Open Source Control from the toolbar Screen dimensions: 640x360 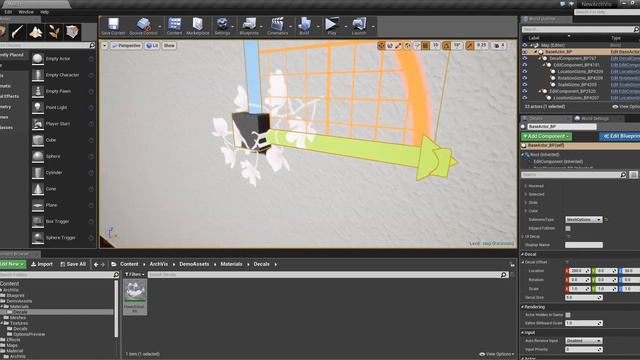click(x=143, y=26)
